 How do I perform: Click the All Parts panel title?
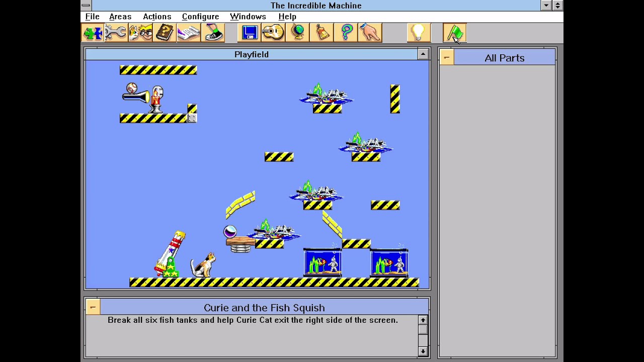(504, 58)
